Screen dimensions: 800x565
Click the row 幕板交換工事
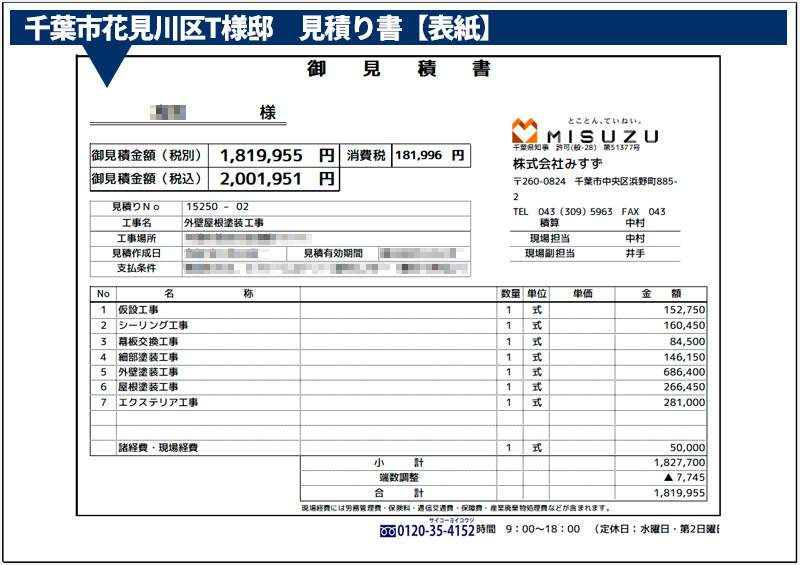coord(398,341)
